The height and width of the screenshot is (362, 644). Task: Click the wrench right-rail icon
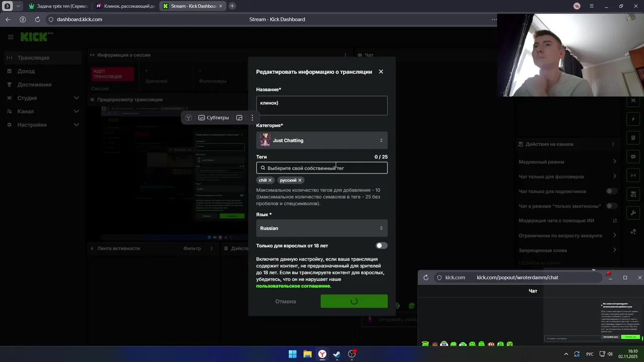(633, 213)
